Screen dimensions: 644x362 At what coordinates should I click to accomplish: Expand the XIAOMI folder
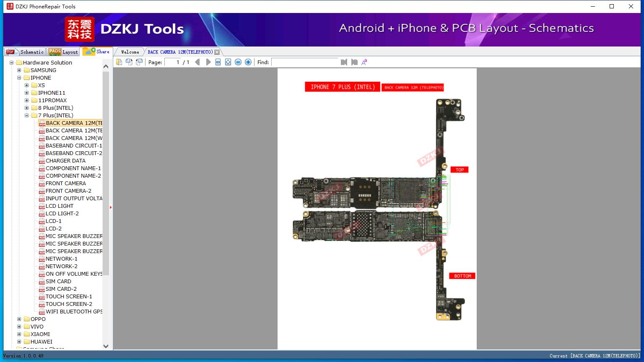click(19, 334)
